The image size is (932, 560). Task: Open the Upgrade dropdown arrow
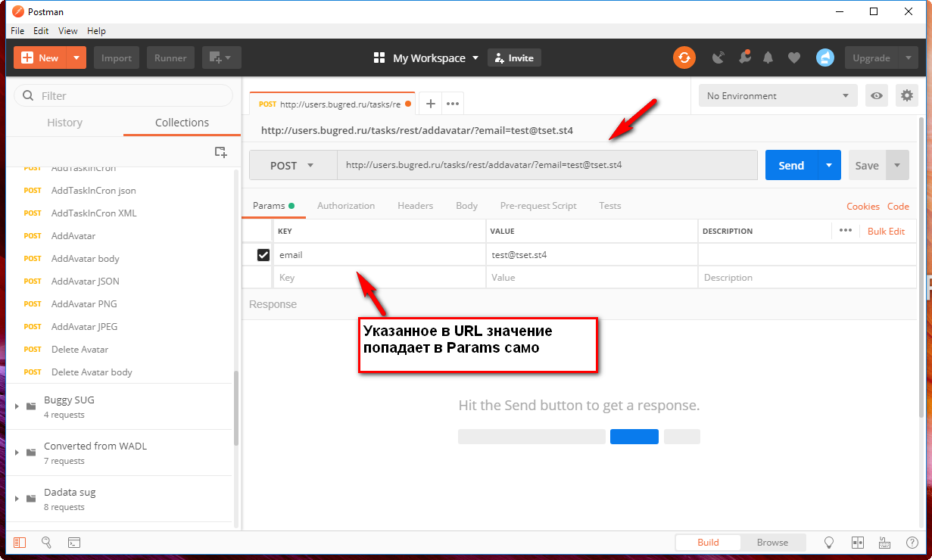[909, 58]
